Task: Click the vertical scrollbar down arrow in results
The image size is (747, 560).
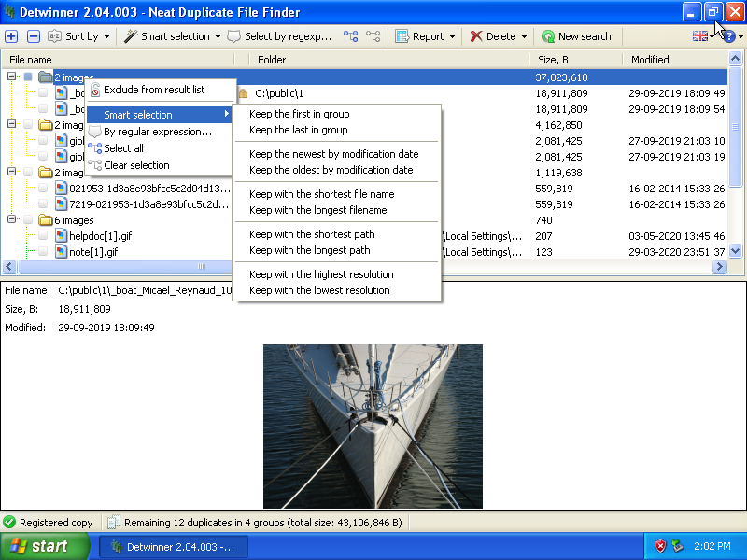Action: tap(735, 250)
